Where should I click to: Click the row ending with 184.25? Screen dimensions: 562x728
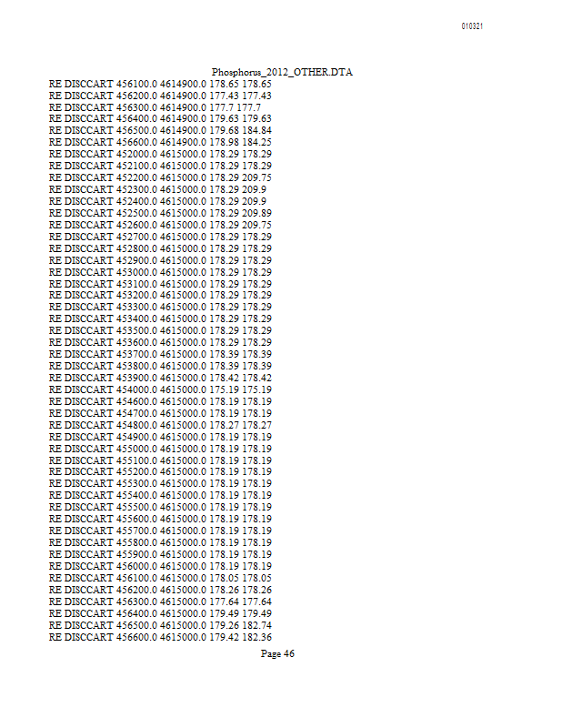coord(160,142)
